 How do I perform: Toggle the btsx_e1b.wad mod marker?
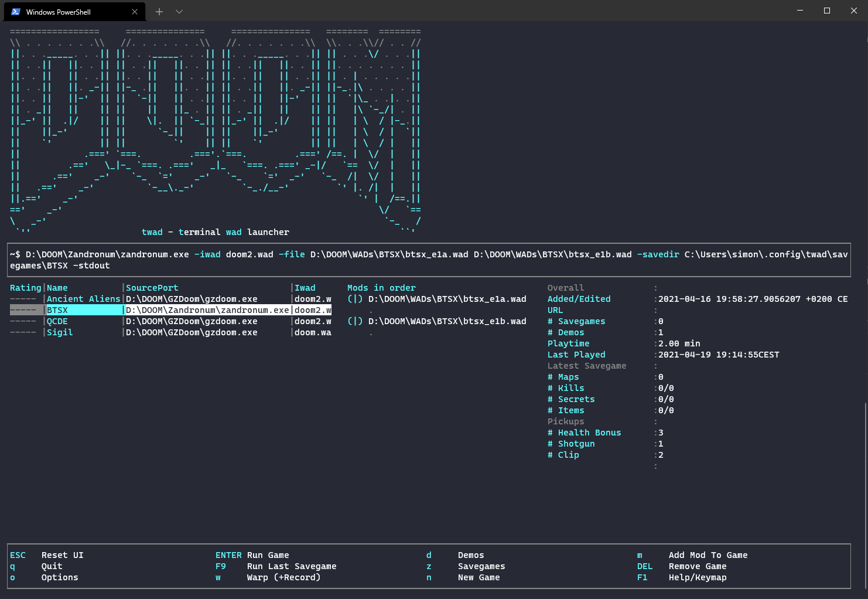(355, 321)
